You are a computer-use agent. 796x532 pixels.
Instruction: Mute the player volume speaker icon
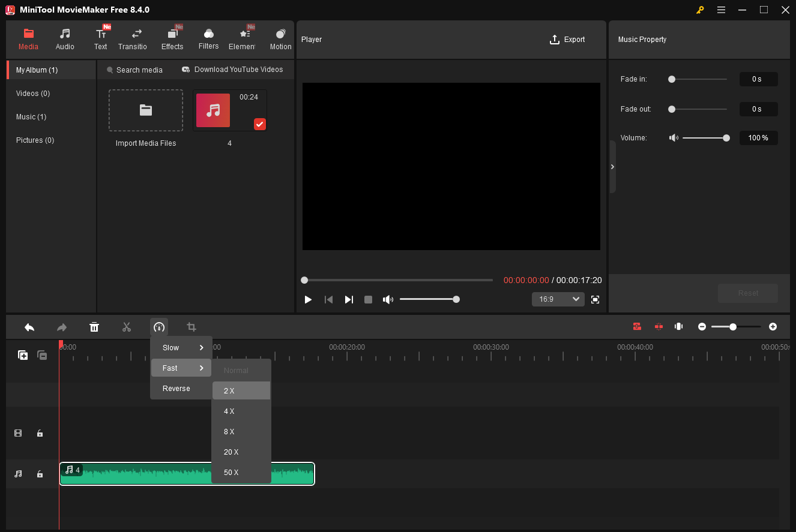[388, 299]
